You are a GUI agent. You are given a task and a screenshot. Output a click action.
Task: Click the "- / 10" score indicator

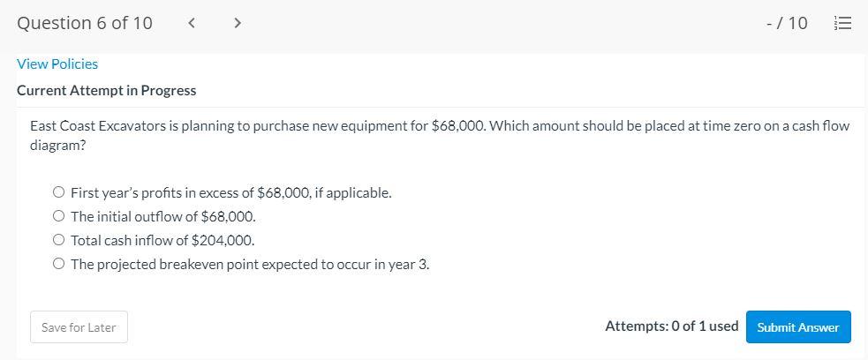(787, 23)
